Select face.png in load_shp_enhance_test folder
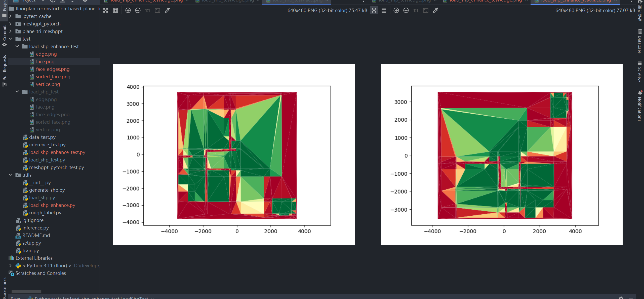 tap(45, 61)
